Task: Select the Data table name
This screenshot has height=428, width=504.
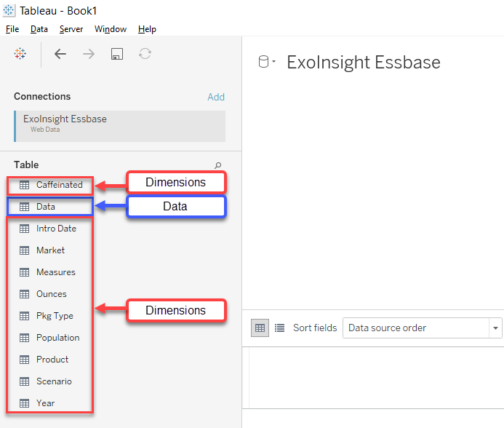Action: tap(46, 207)
